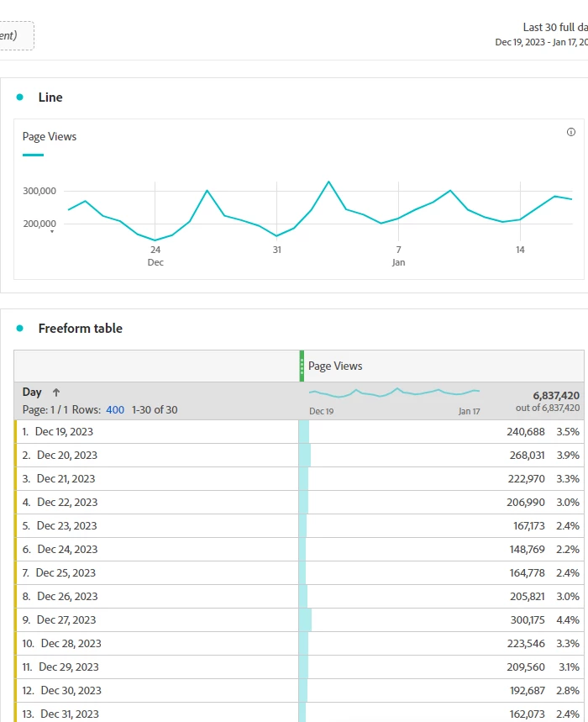Toggle the Page Views legend series line

click(x=33, y=155)
